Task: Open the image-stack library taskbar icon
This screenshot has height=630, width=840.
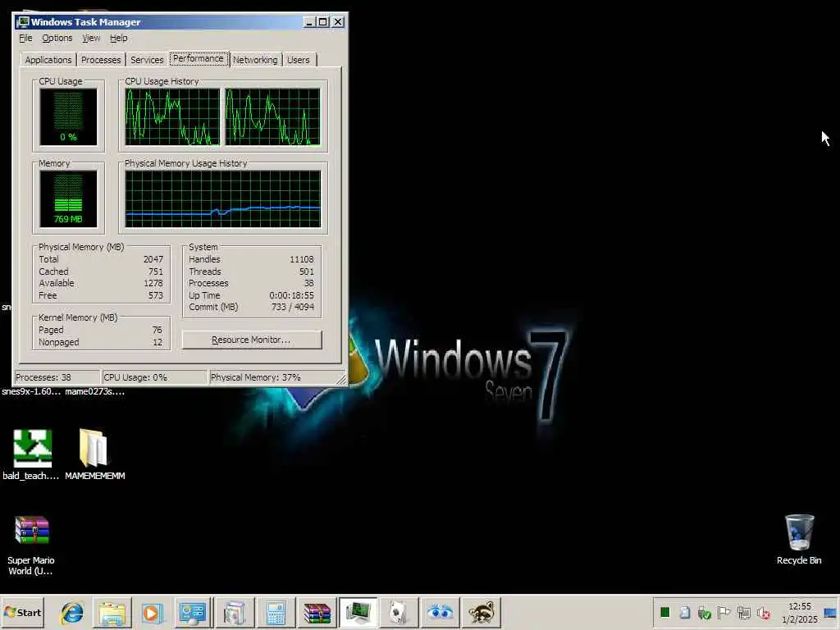Action: 234,613
